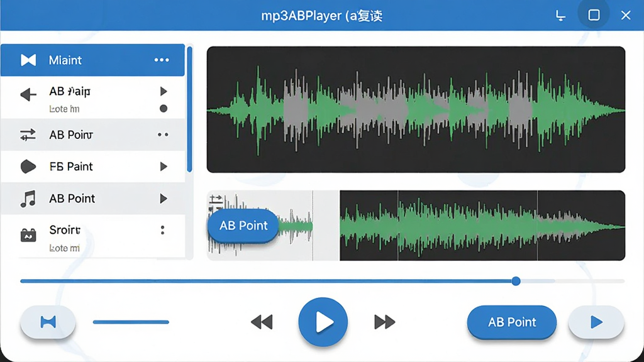The height and width of the screenshot is (362, 644).
Task: Click the 'Lote hm' text under AB Aaip
Action: [x=65, y=109]
